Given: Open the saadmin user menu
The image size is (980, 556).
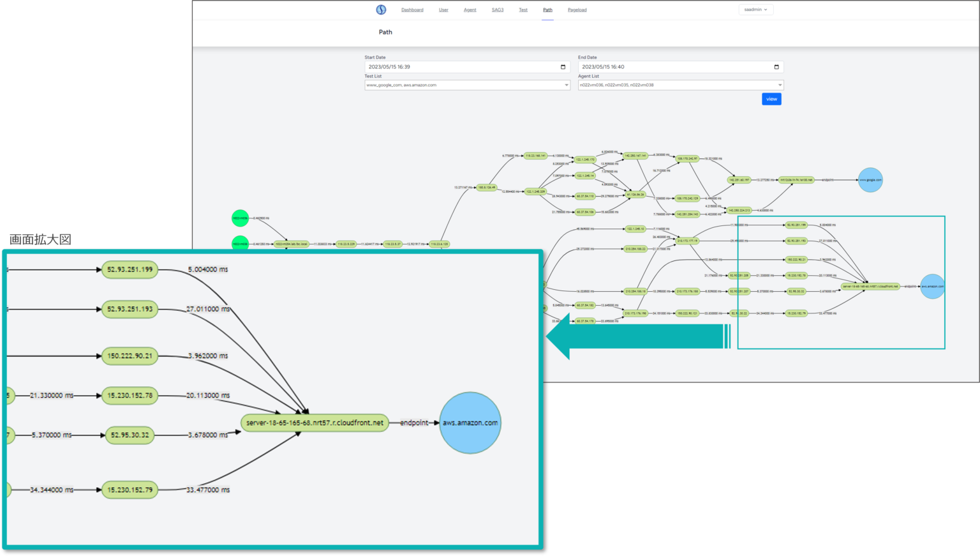Looking at the screenshot, I should [x=755, y=10].
